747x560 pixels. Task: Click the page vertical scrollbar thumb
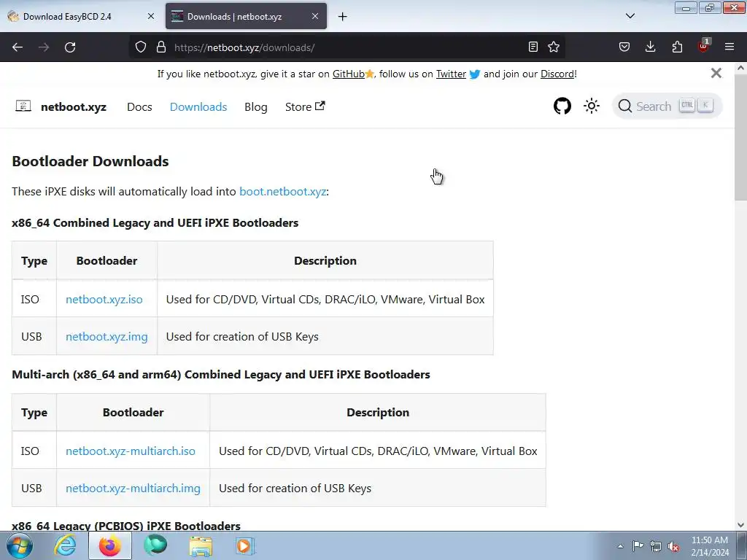(x=740, y=138)
